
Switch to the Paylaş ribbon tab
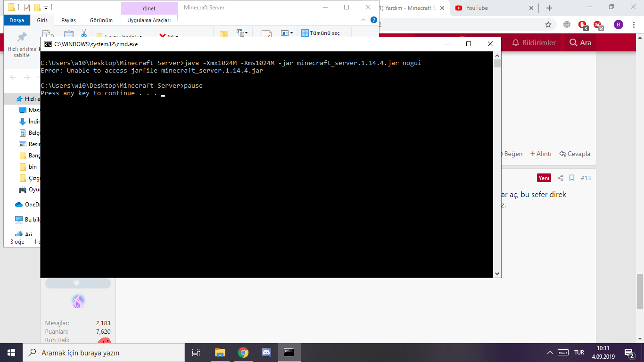coord(68,20)
